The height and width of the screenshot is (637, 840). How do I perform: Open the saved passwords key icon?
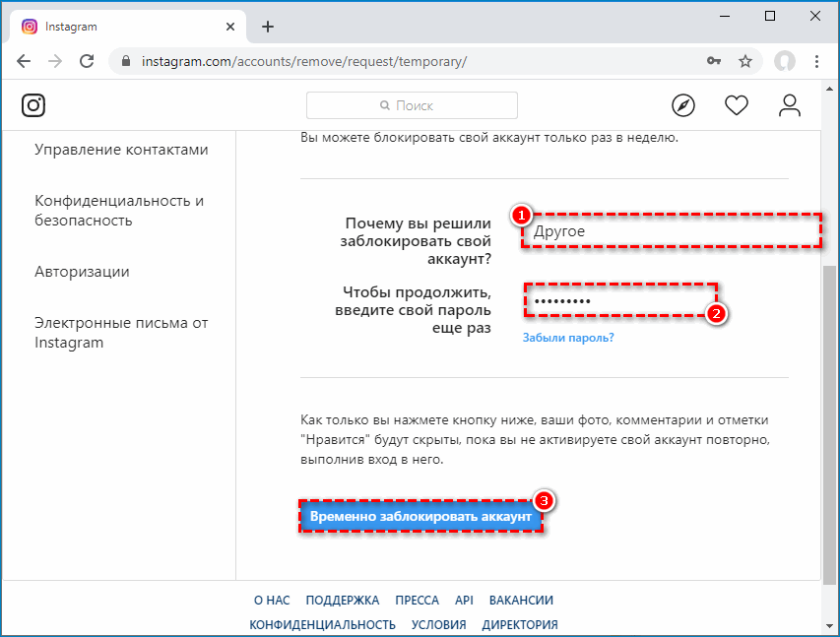click(714, 61)
